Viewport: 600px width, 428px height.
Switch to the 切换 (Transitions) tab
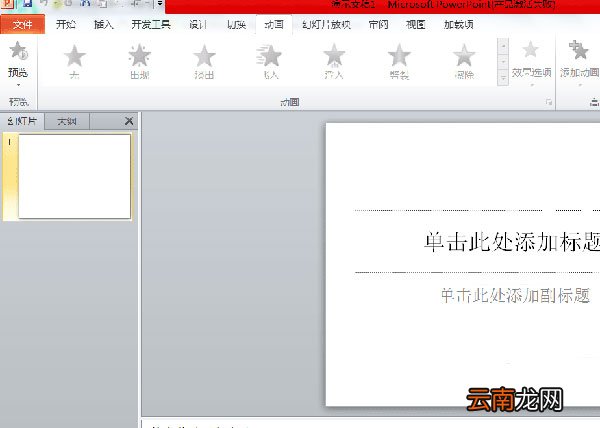(236, 24)
